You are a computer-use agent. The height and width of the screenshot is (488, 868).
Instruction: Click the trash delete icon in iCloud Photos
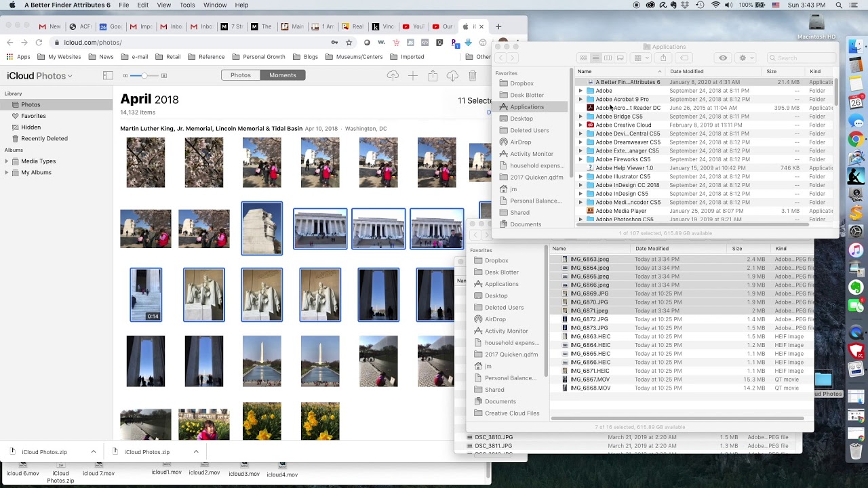(473, 75)
